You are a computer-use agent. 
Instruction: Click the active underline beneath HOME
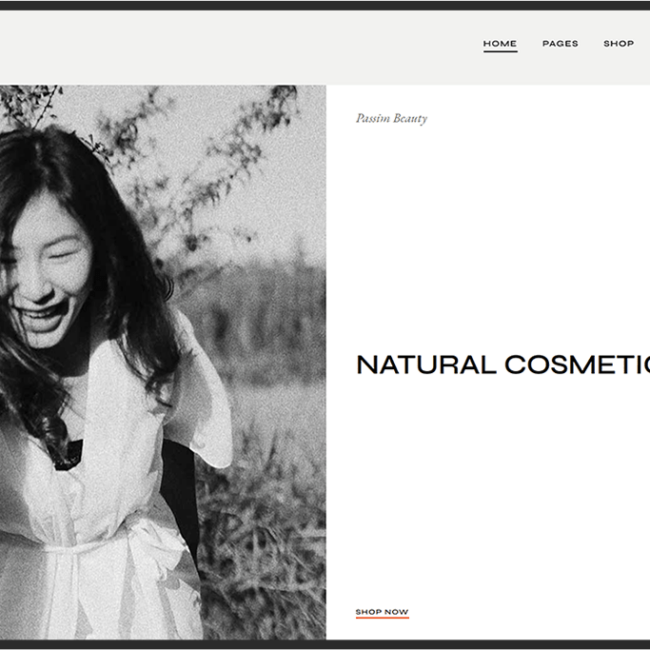pyautogui.click(x=500, y=51)
